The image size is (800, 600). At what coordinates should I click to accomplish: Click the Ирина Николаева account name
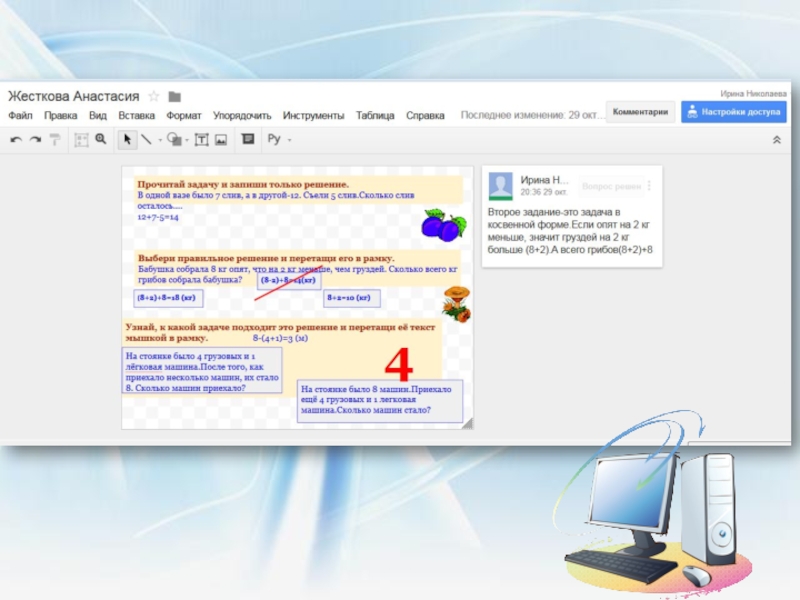pyautogui.click(x=753, y=93)
